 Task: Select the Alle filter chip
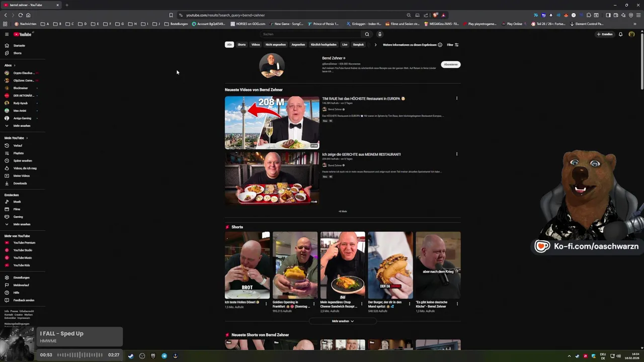pos(229,45)
